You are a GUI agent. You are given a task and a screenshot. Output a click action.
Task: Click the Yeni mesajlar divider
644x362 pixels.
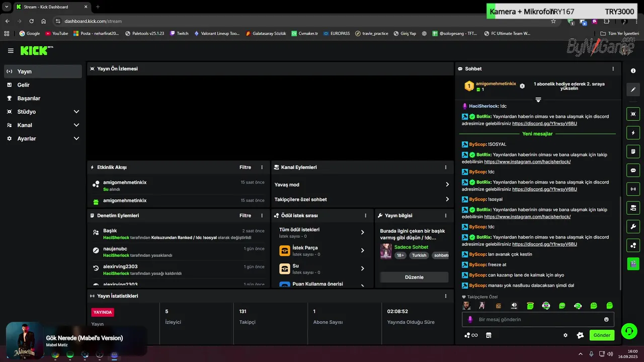[x=537, y=134]
